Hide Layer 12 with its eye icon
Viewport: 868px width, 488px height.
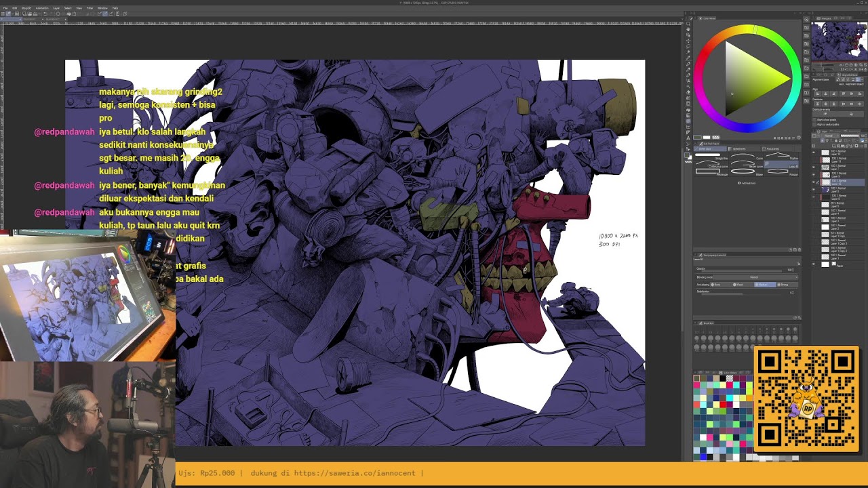(814, 182)
